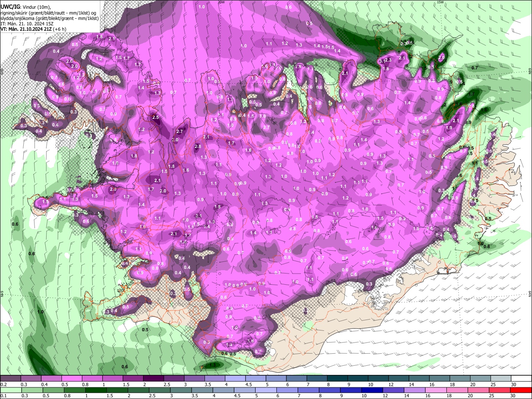532x399 pixels.
Task: Click the white top-scale swatch above the 30 label
Action: (520, 379)
